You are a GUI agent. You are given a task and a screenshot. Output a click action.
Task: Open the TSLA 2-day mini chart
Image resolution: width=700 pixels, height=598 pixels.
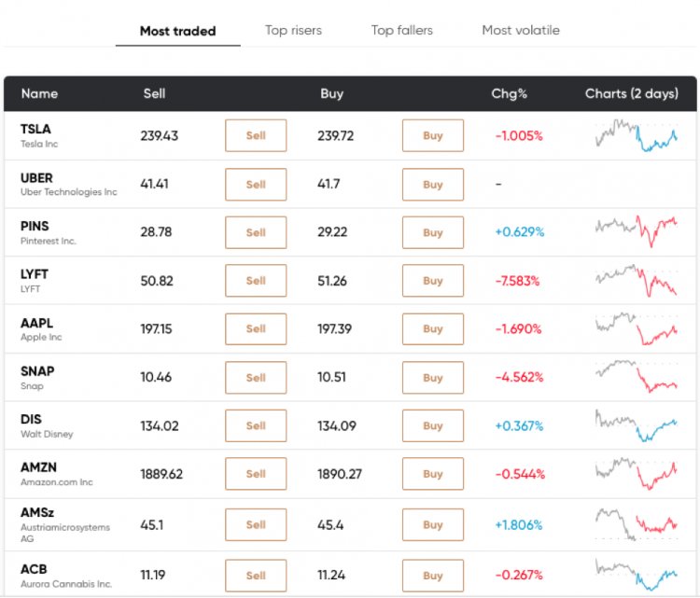(x=637, y=136)
